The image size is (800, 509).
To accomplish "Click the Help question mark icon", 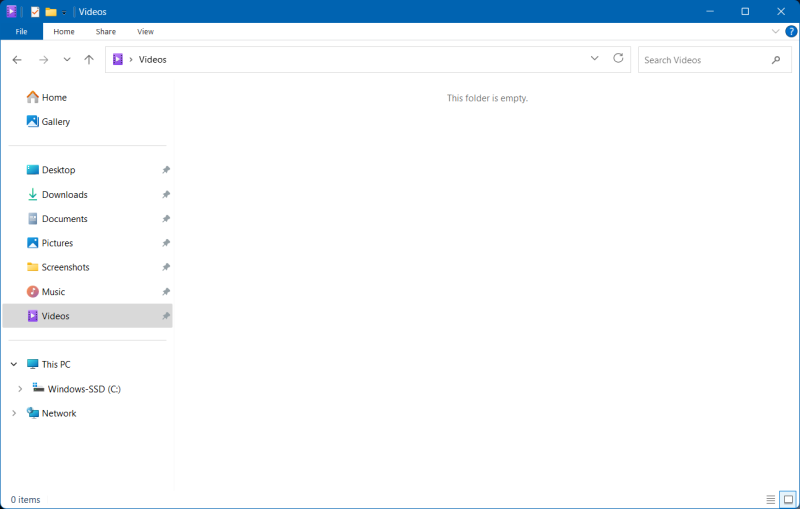I will click(791, 32).
